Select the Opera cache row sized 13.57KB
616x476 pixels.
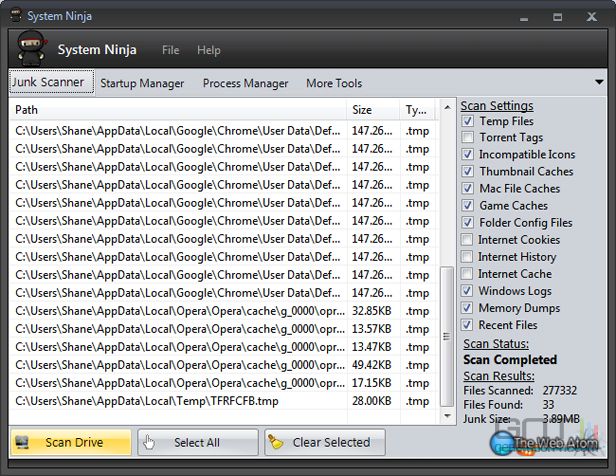[223, 329]
